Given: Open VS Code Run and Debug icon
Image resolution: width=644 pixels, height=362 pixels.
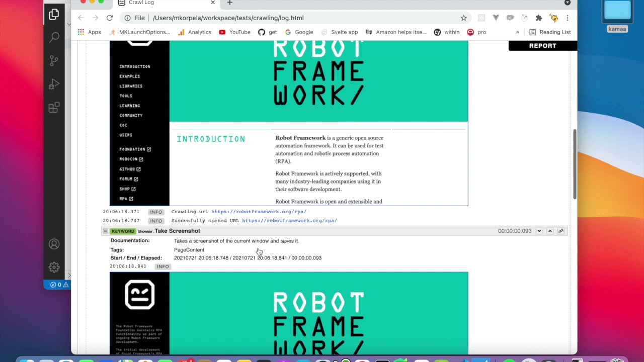Looking at the screenshot, I should pyautogui.click(x=54, y=84).
